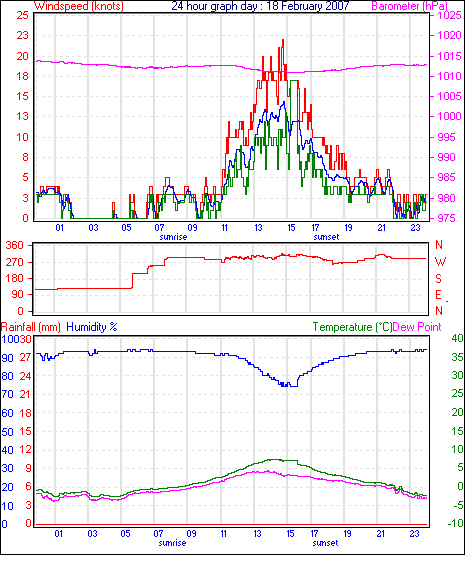The height and width of the screenshot is (563, 466).
Task: Click the Barometer (hPa) axis title
Action: click(x=410, y=6)
